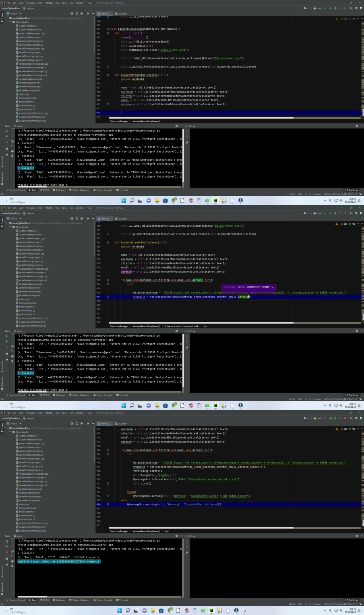Click the Print icon in the topmost Run console
Image resolution: width=364 pixels, height=615 pixels.
coord(12,151)
